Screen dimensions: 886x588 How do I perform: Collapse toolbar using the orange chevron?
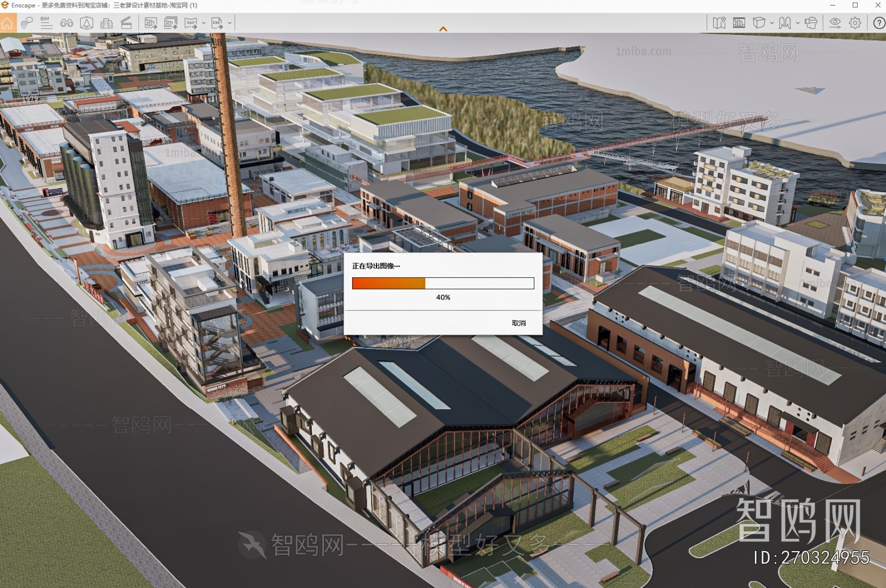click(x=443, y=29)
